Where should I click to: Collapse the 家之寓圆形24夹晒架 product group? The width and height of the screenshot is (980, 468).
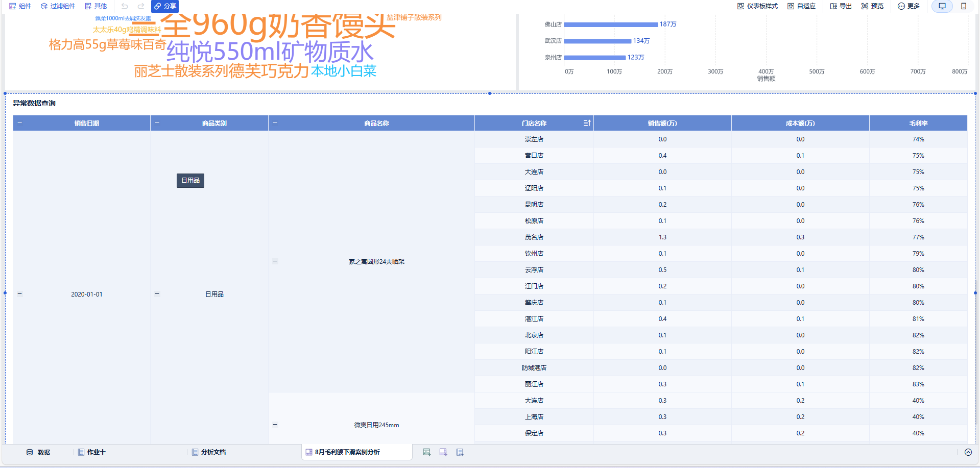275,261
